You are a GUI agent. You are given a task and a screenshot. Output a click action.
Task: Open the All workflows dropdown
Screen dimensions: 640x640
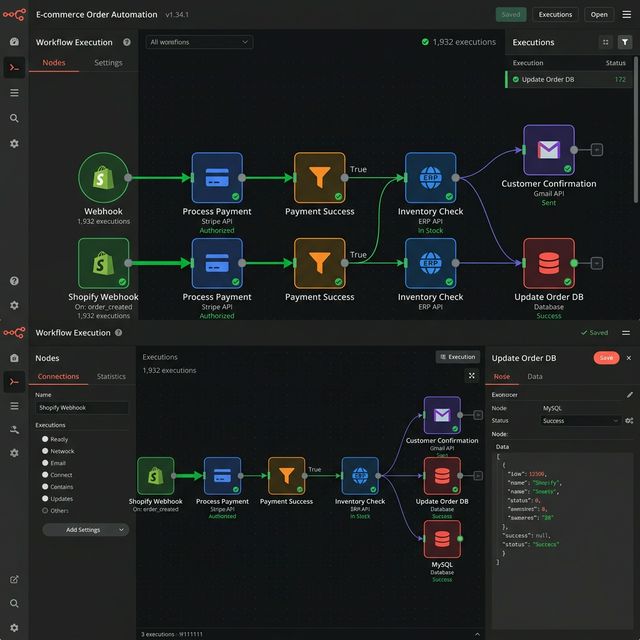click(x=199, y=42)
